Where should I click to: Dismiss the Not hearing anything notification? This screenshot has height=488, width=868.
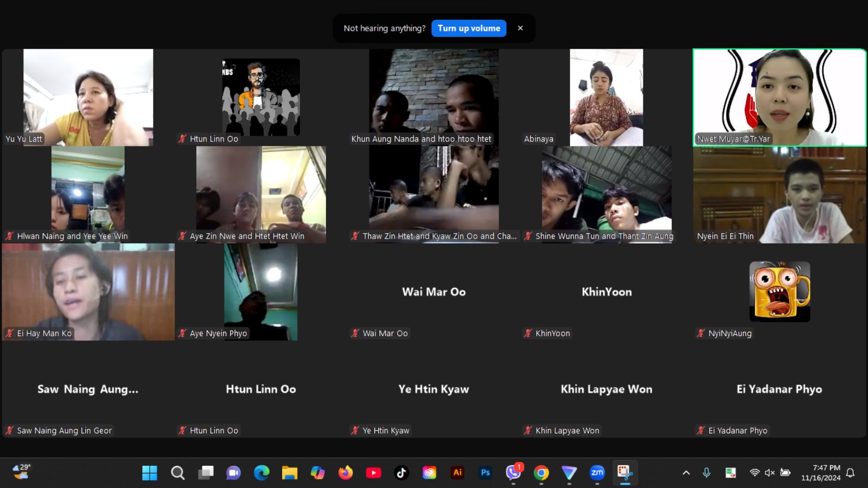520,28
